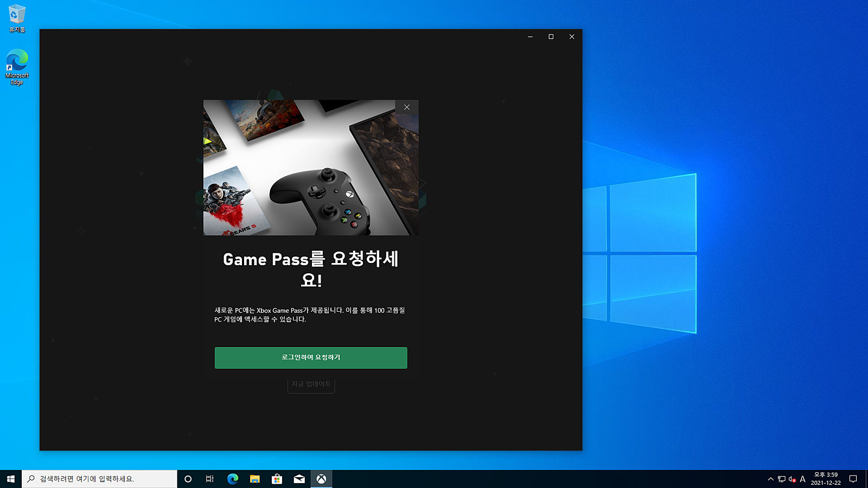This screenshot has width=868, height=488.
Task: Open the notification center icon
Action: 853,479
